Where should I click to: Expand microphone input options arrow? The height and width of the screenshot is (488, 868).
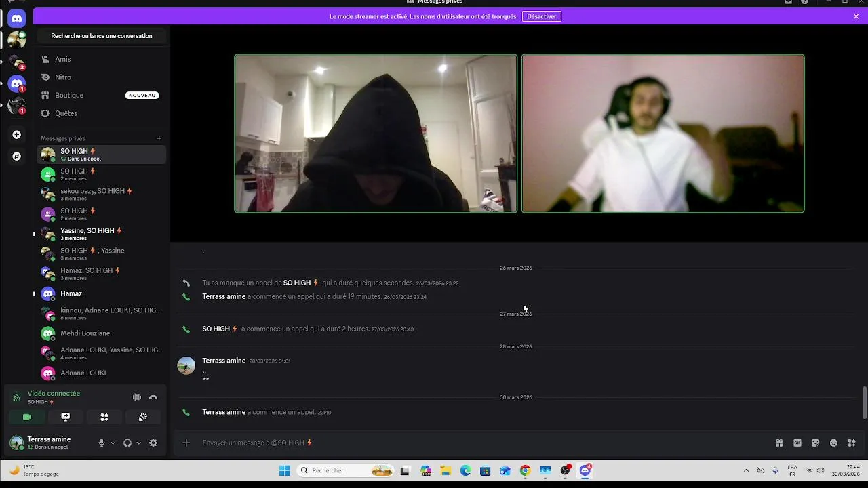(113, 443)
